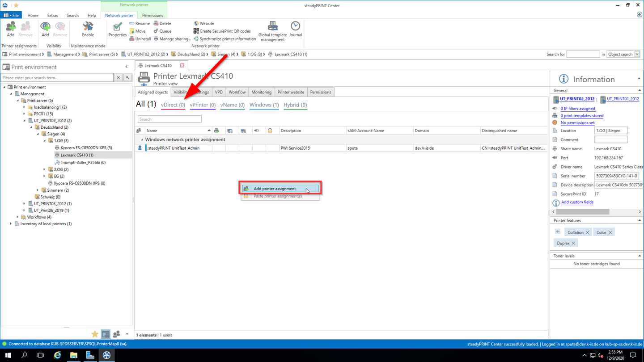
Task: Open File Explorer from taskbar
Action: click(74, 355)
